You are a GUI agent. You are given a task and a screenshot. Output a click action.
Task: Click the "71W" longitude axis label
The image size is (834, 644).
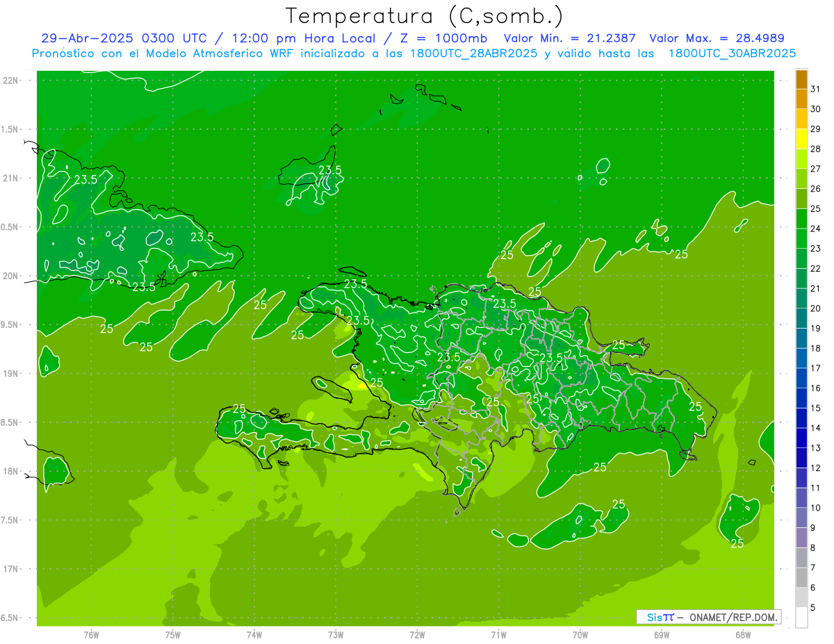(498, 635)
